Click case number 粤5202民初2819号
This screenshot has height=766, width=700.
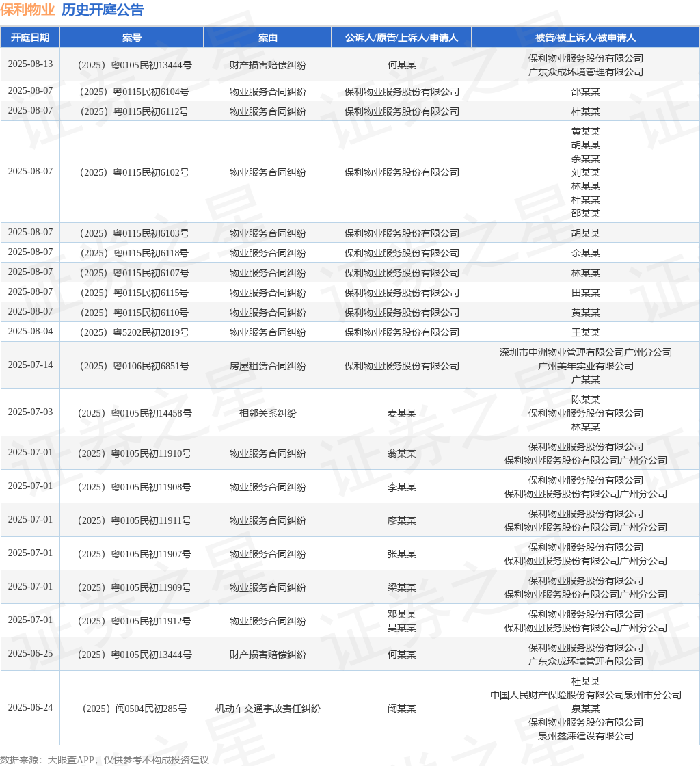(135, 332)
